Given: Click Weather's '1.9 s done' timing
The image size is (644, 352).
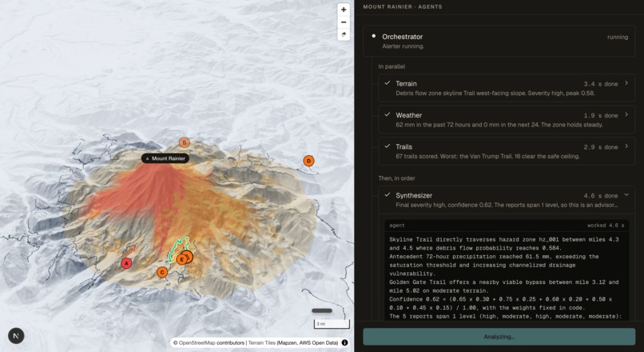Looking at the screenshot, I should [601, 115].
